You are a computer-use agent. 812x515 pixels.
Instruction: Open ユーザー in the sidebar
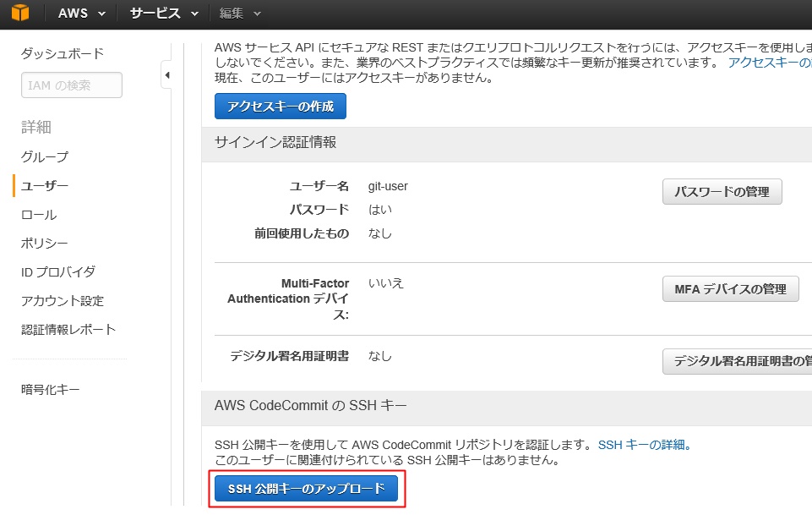(45, 186)
